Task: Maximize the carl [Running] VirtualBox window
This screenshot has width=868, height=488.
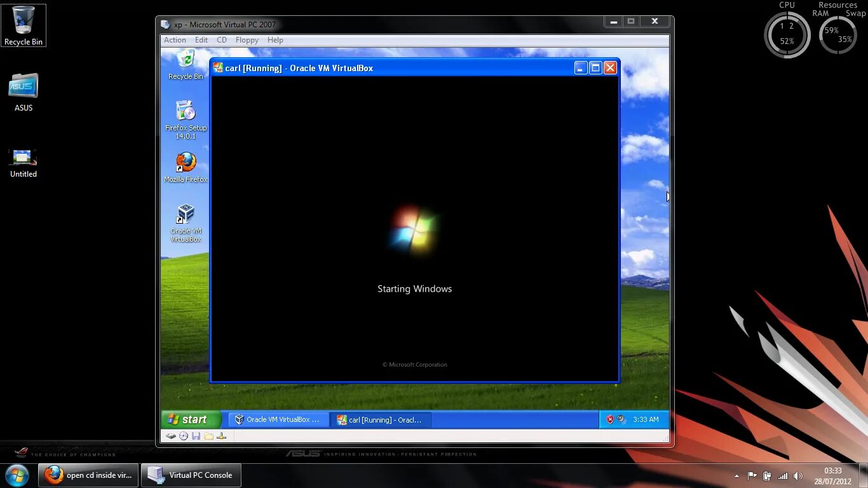Action: [595, 67]
